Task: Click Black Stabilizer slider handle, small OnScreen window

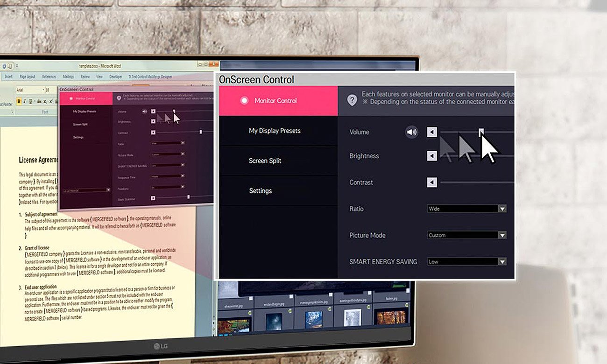Action: (188, 196)
